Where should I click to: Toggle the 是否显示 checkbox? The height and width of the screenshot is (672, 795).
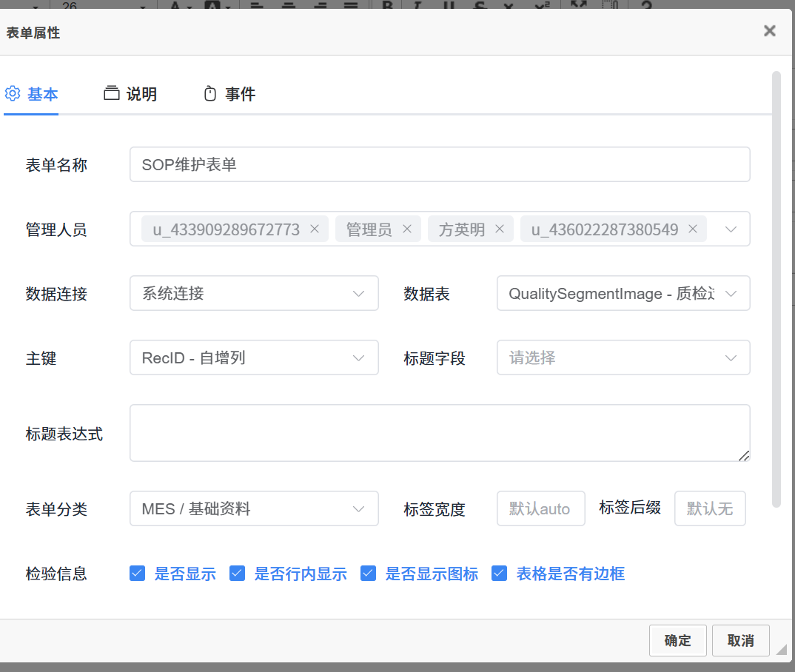pos(137,574)
